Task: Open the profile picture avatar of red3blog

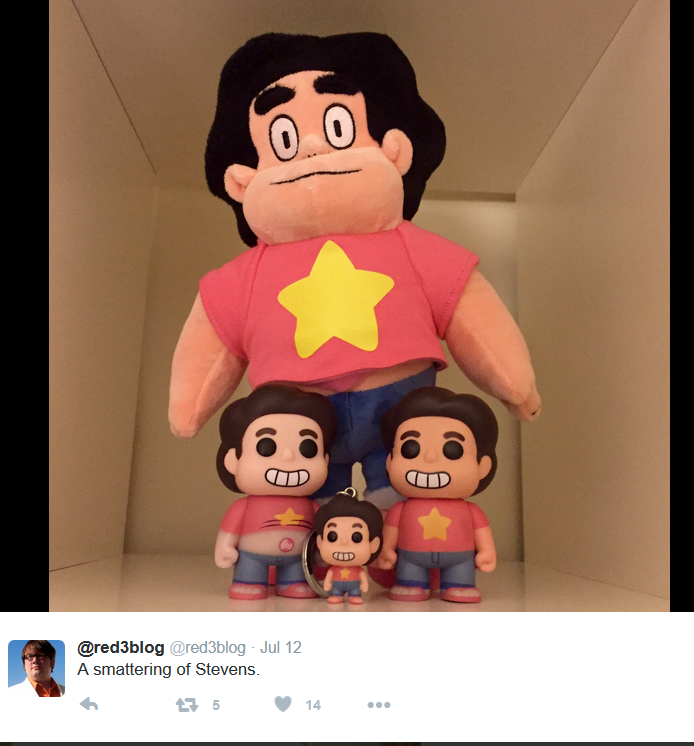Action: (x=37, y=668)
